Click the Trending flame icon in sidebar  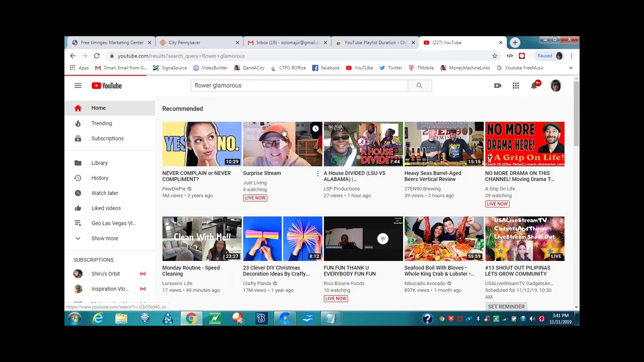click(x=78, y=123)
